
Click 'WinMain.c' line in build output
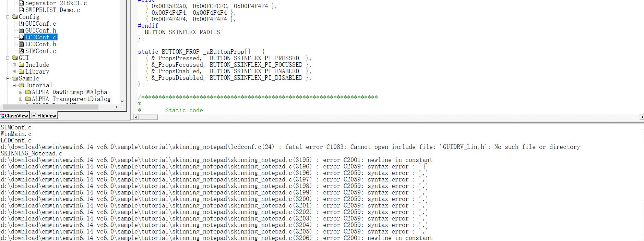[16, 134]
